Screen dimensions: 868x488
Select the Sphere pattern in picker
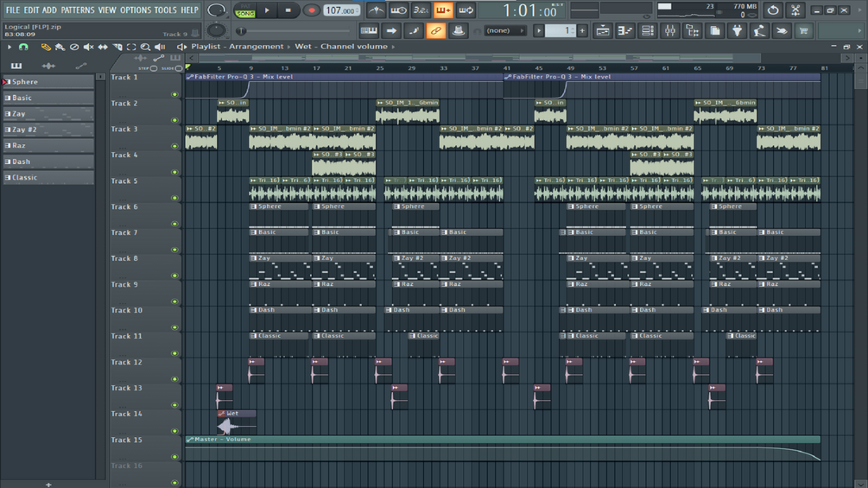pyautogui.click(x=48, y=82)
